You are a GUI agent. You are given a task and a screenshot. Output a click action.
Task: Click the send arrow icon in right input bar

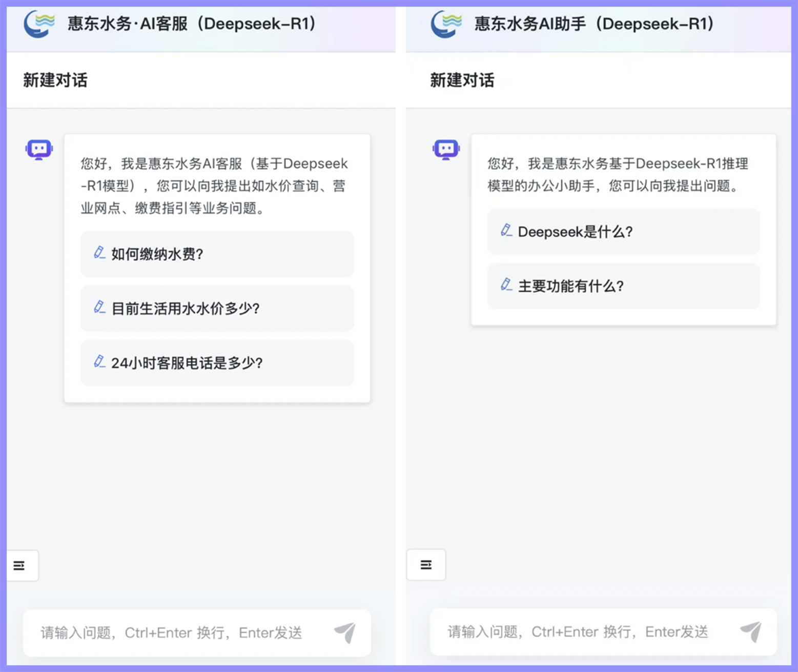pos(750,632)
